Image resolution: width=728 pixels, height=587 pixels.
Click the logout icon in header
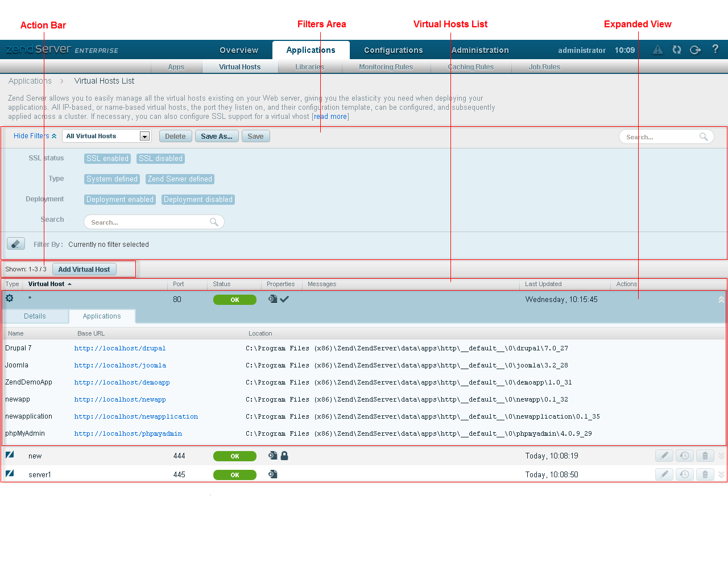tap(695, 49)
